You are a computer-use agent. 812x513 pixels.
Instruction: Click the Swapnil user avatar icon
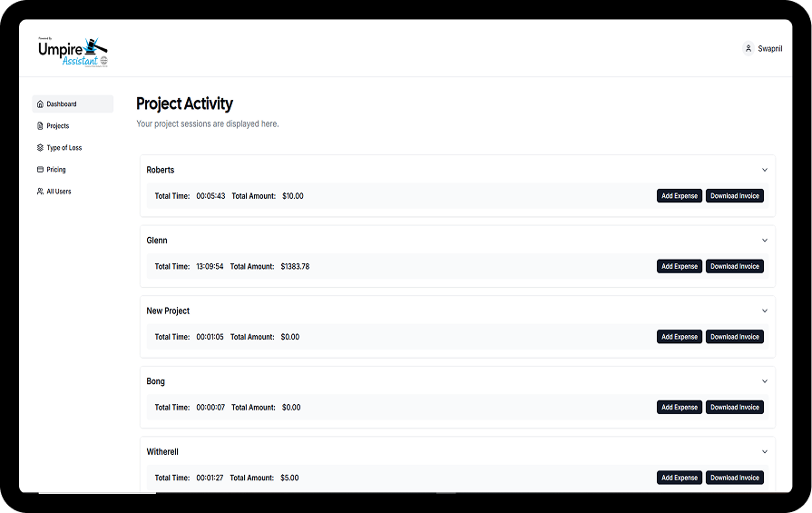coord(748,48)
